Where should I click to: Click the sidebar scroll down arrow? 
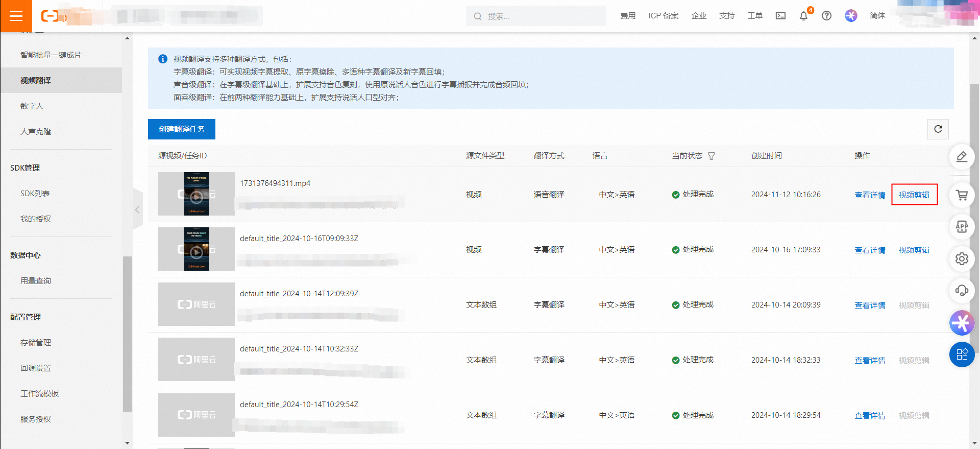127,443
